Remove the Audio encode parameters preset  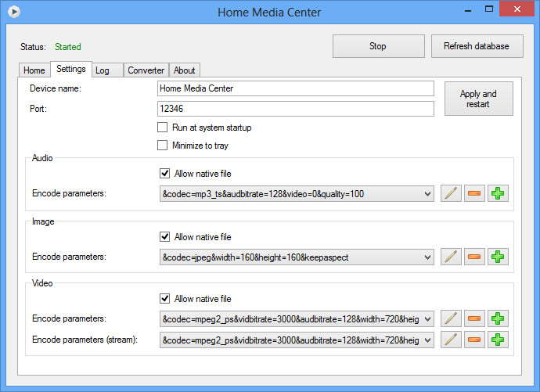coord(474,193)
